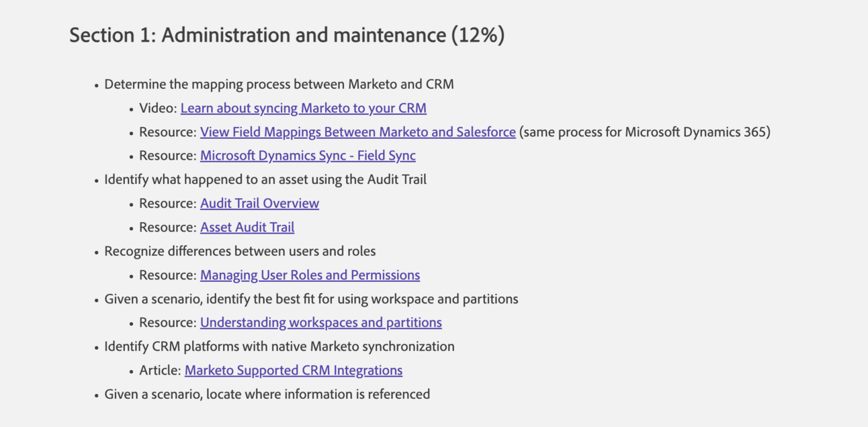Click the 'best fit for using workspace' bullet

[311, 299]
